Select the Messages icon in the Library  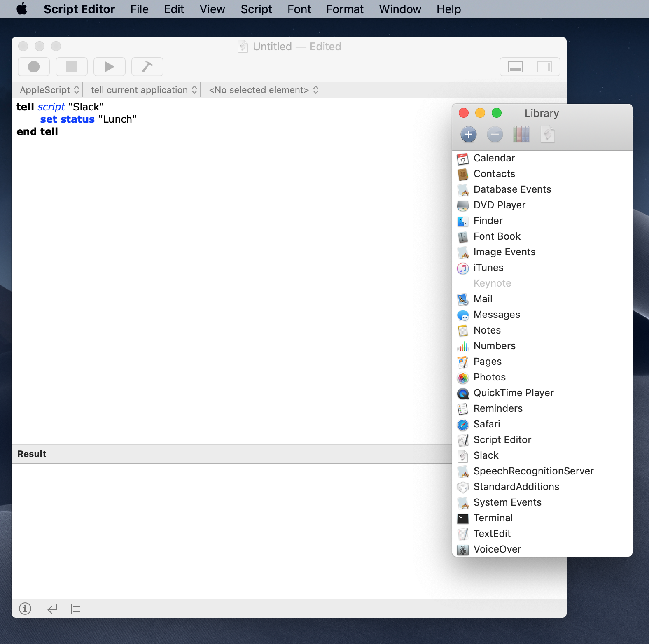[463, 315]
